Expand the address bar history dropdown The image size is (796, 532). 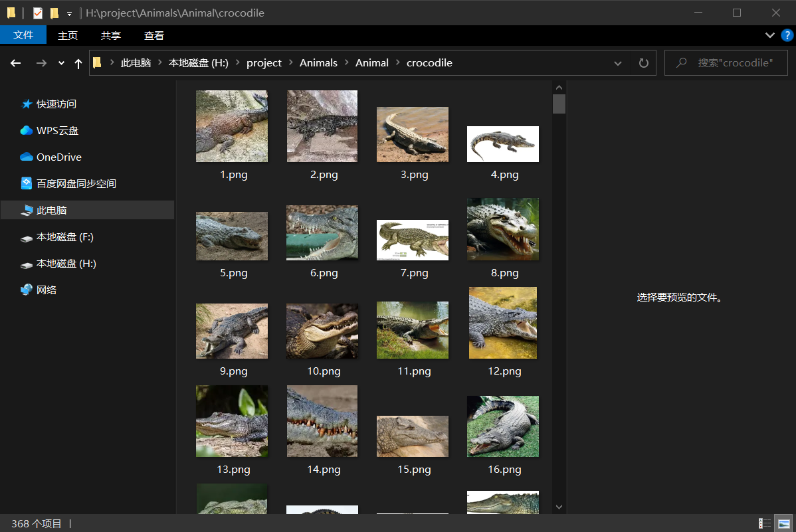click(x=618, y=64)
